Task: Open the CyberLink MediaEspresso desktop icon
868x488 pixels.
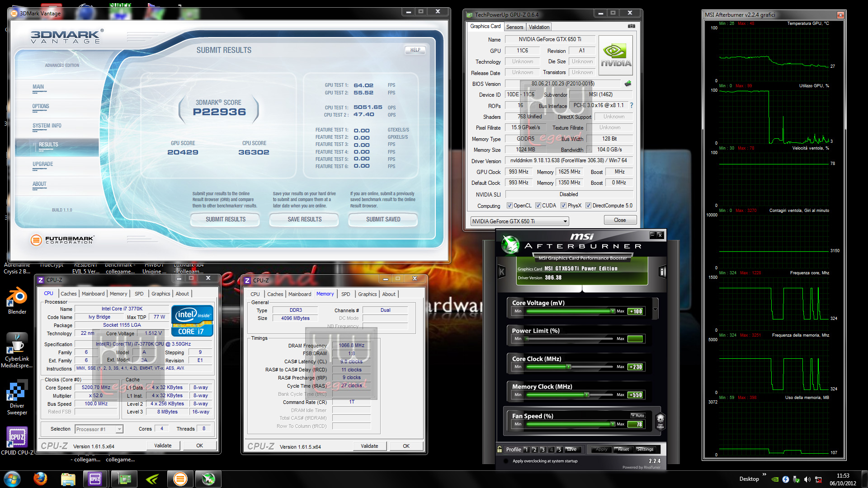Action: click(x=17, y=350)
